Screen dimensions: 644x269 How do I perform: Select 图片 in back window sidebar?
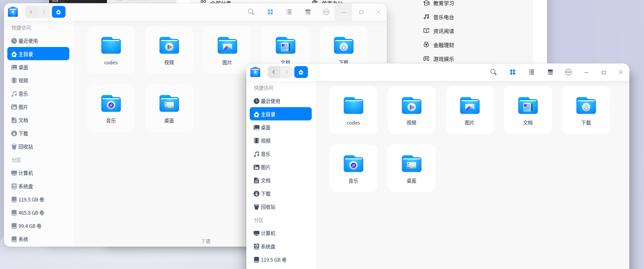pyautogui.click(x=38, y=107)
